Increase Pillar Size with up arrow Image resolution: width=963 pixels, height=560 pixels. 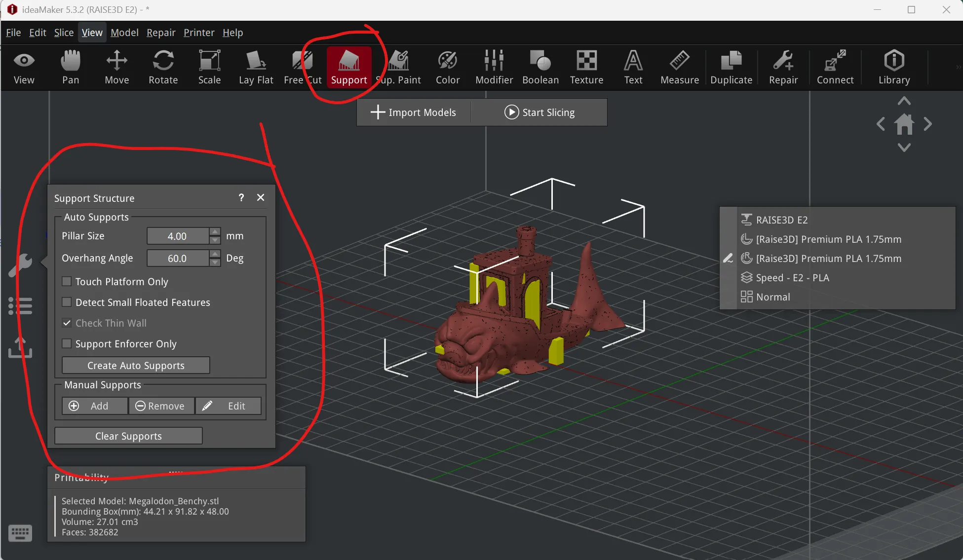tap(215, 231)
